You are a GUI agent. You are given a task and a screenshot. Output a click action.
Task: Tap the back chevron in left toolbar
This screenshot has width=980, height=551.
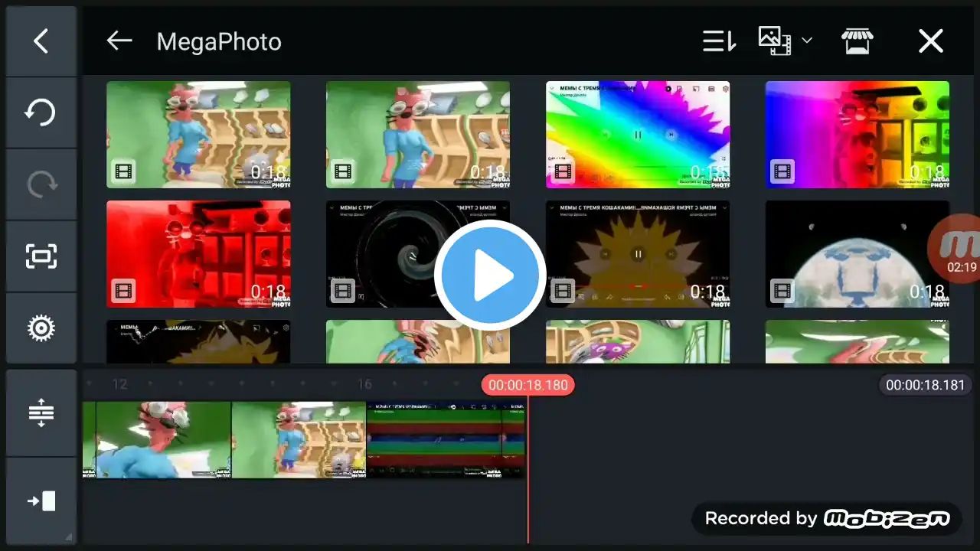click(x=41, y=41)
